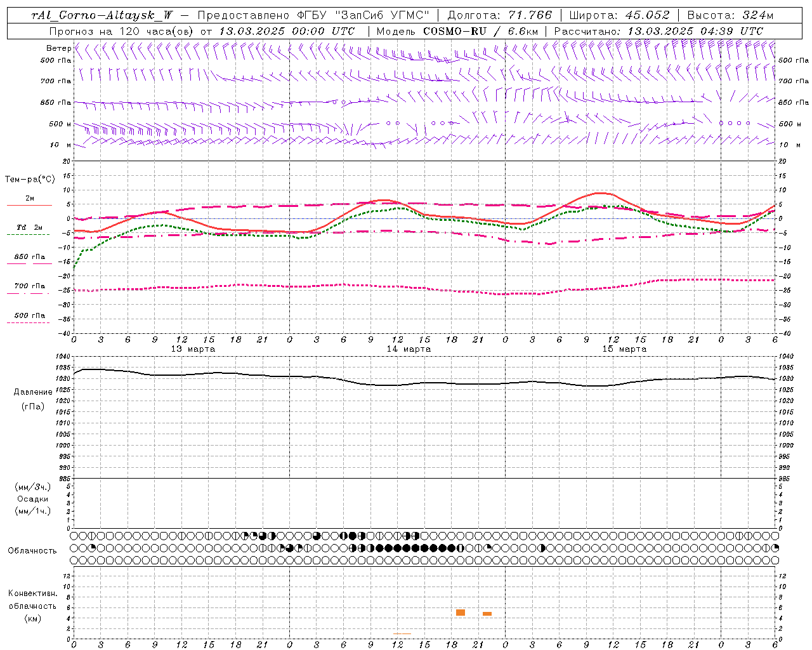The height and width of the screenshot is (650, 812).
Task: Click the Облачность cloud cover label
Action: click(x=32, y=550)
